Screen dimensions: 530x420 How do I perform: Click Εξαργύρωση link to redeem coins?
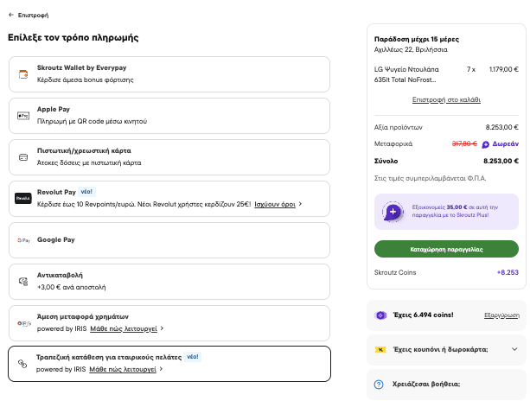click(x=501, y=315)
